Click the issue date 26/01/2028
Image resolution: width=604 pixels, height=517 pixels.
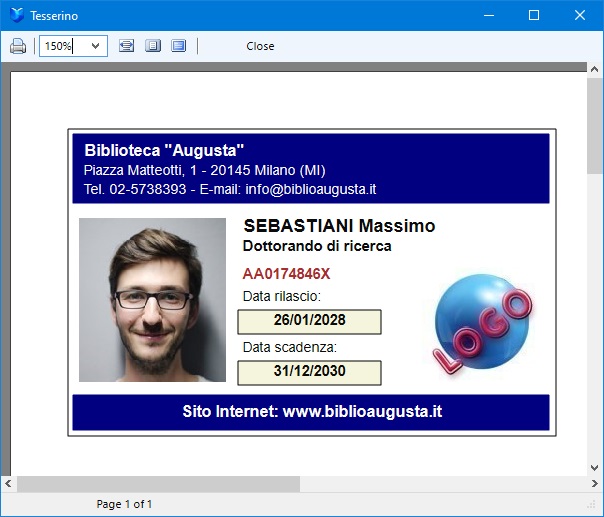coord(309,321)
